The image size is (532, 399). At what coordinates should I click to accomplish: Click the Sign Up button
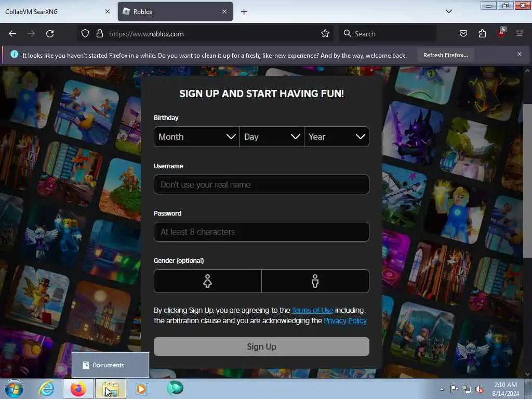(261, 347)
